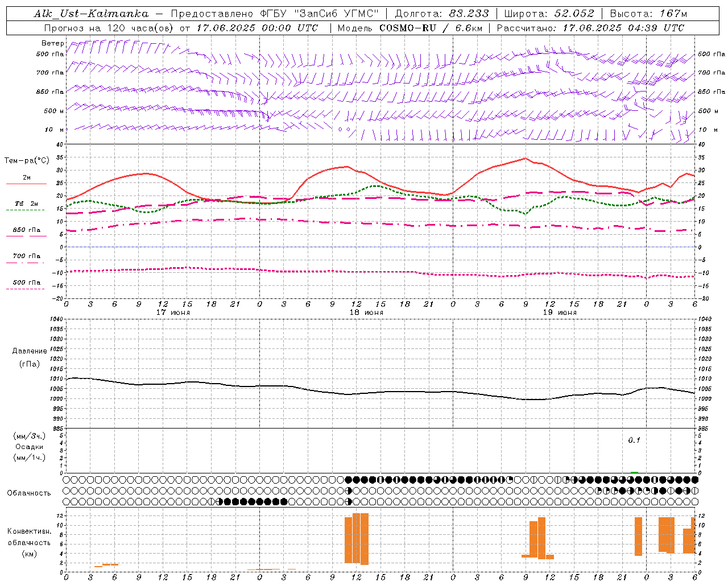728x582 pixels.
Task: Click the Осадки precipitation panel label
Action: click(x=29, y=447)
